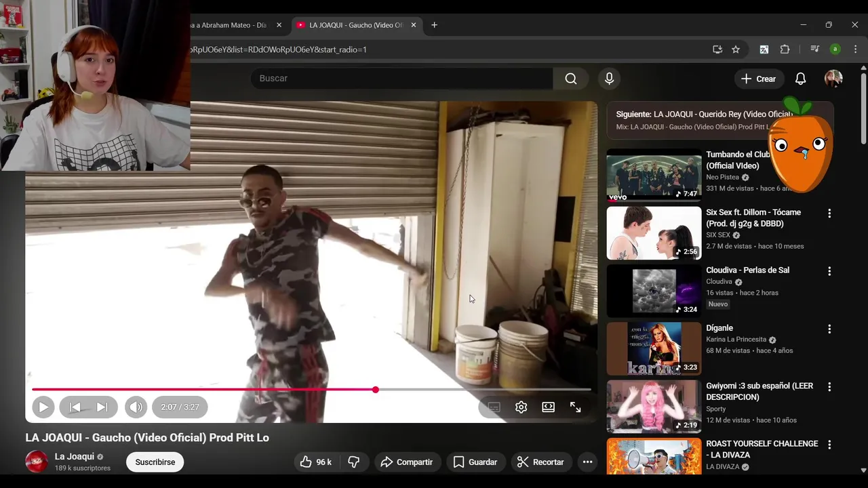This screenshot has height=488, width=868.
Task: Click the progress bar scrubber handle
Action: [x=375, y=390]
